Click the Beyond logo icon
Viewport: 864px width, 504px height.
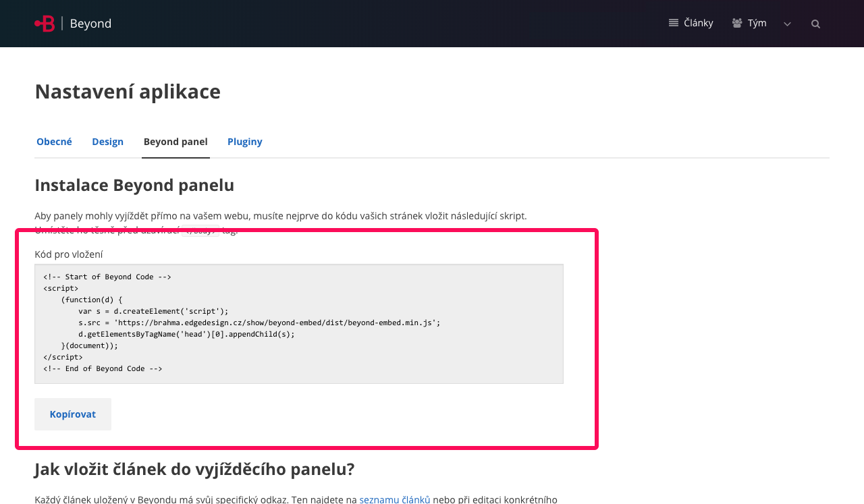(x=45, y=24)
